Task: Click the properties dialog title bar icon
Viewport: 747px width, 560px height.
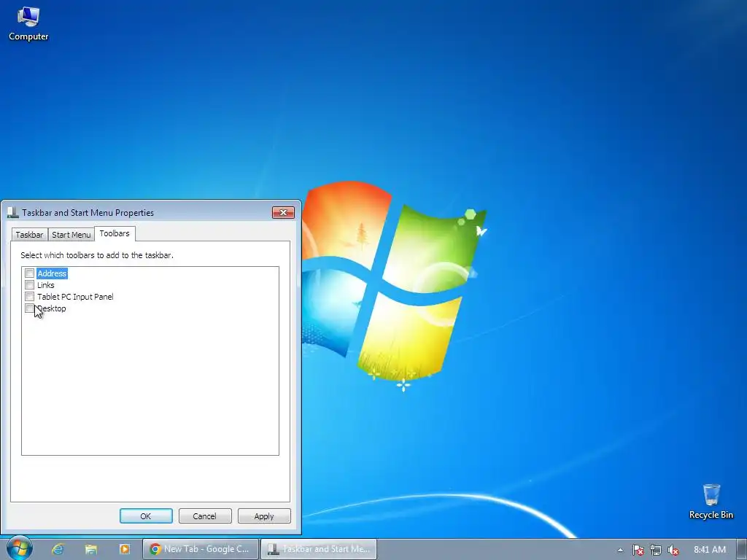Action: tap(13, 212)
